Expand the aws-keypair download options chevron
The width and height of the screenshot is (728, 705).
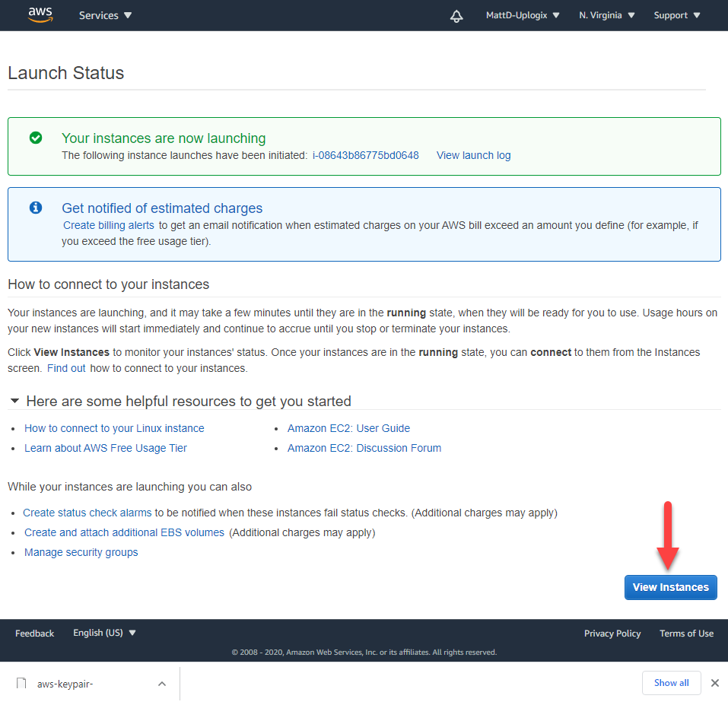tap(161, 683)
